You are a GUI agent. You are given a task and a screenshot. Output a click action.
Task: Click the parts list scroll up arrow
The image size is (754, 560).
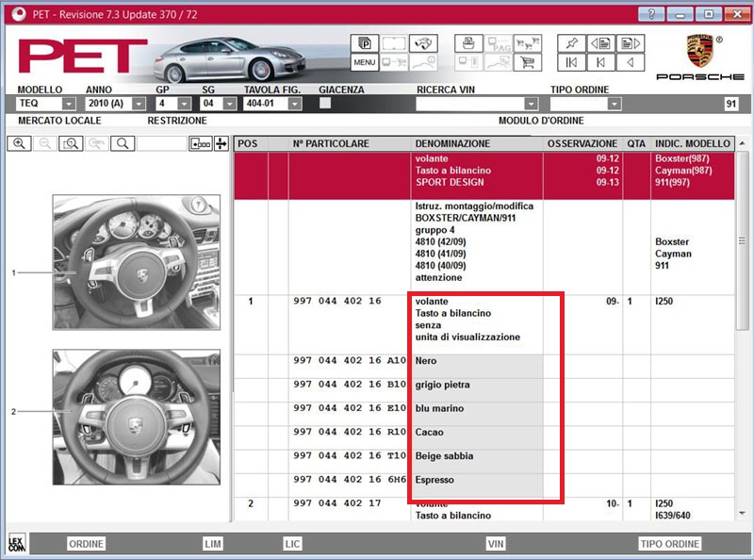pos(743,143)
